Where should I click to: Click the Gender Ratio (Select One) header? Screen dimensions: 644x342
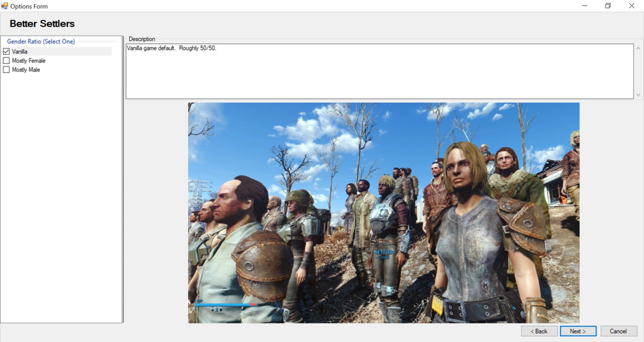point(41,41)
